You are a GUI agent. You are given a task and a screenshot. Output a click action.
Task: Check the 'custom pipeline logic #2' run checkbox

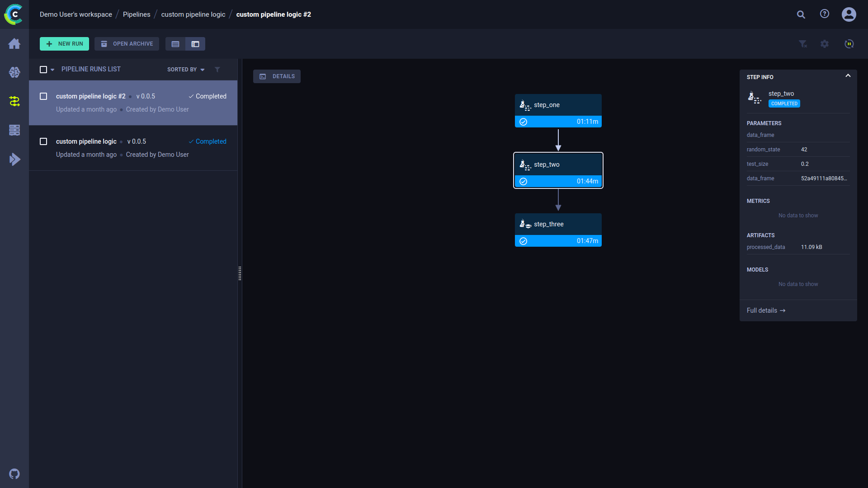[43, 96]
